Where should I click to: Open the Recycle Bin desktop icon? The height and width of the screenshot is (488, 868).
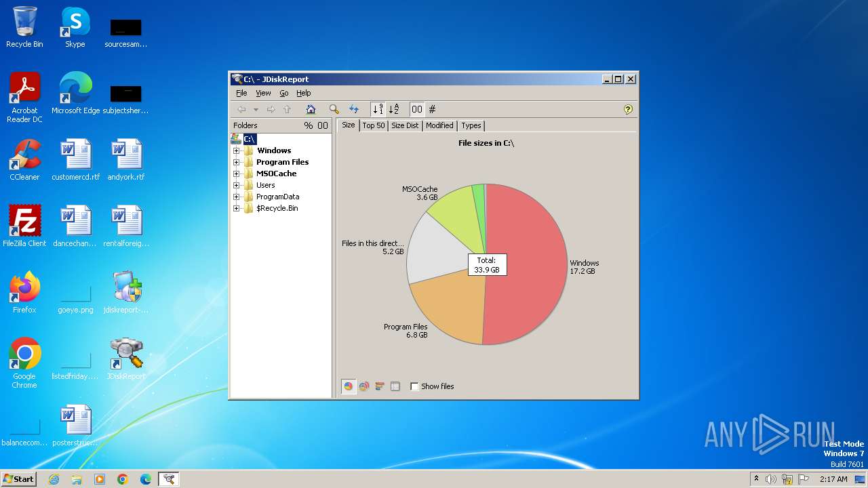point(24,27)
